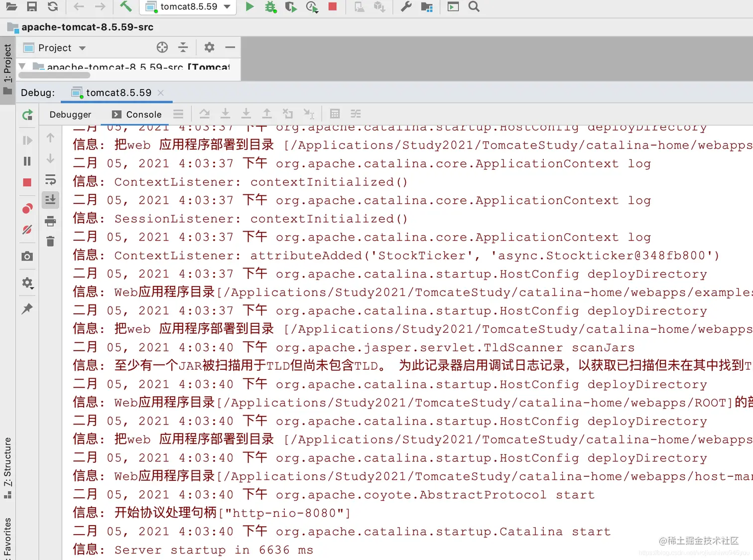Clear all console output with the trash icon
Screen dimensions: 753x560
[x=50, y=242]
